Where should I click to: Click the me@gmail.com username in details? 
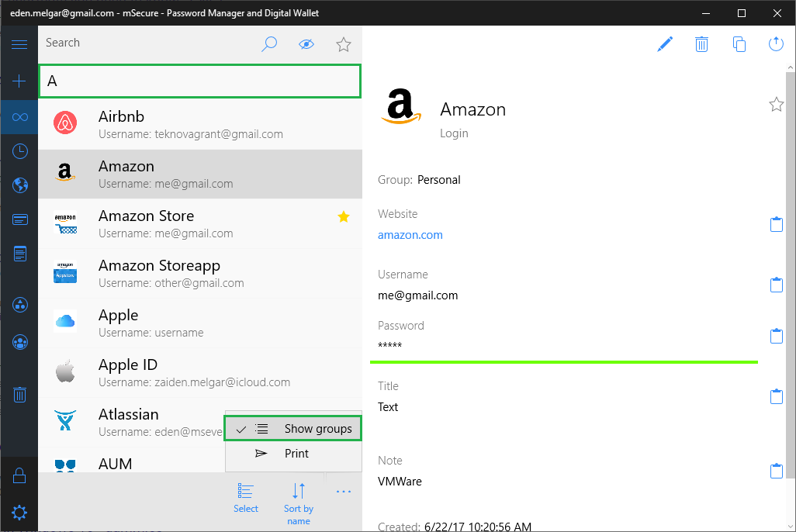(x=418, y=295)
